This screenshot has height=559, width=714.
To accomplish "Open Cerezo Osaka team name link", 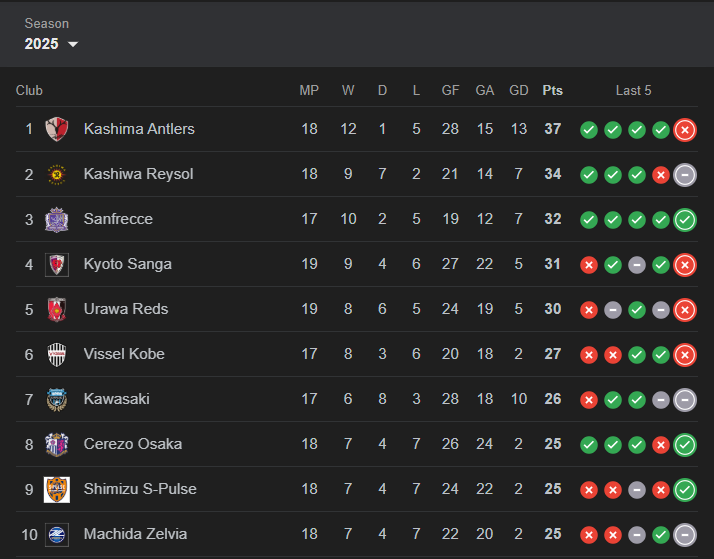I will point(133,444).
